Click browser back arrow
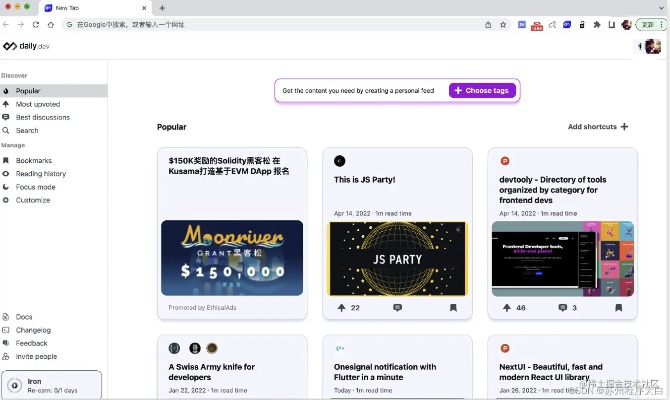Image resolution: width=670 pixels, height=400 pixels. click(6, 25)
